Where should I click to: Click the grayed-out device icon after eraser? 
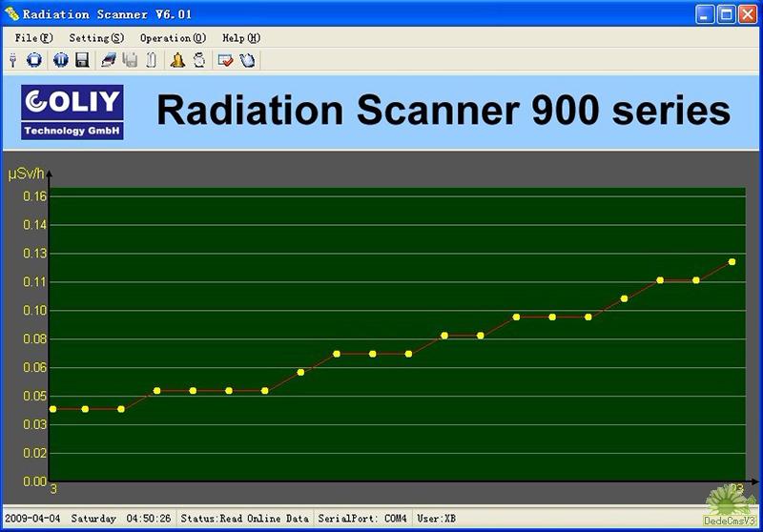pyautogui.click(x=130, y=60)
